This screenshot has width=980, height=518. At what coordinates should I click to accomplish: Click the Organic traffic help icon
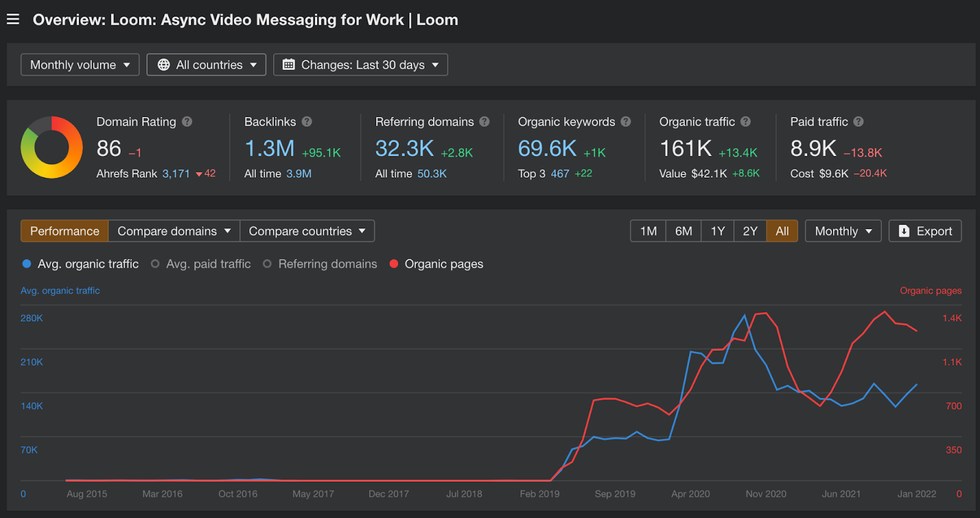click(x=745, y=122)
